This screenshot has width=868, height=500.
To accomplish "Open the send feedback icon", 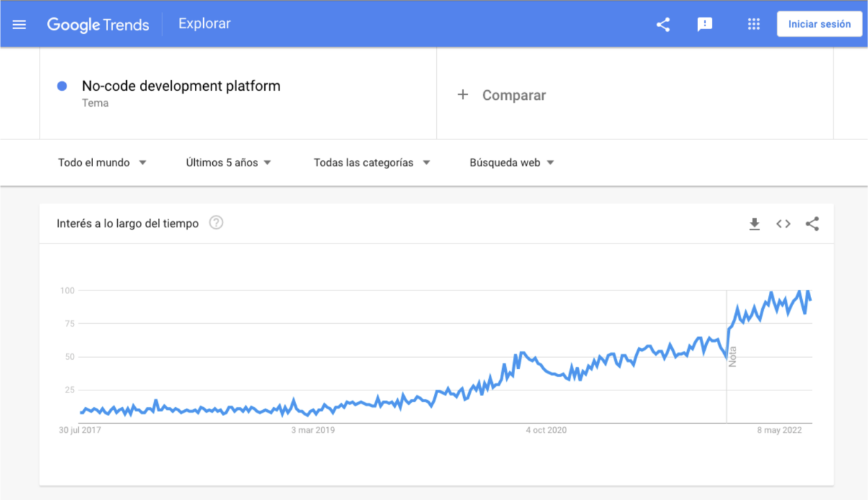I will pyautogui.click(x=705, y=24).
